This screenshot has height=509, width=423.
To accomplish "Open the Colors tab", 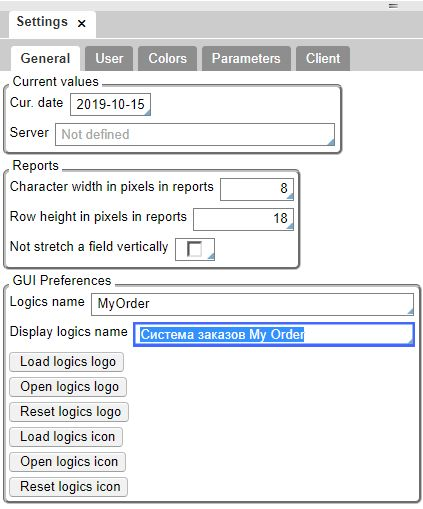I will [x=167, y=58].
